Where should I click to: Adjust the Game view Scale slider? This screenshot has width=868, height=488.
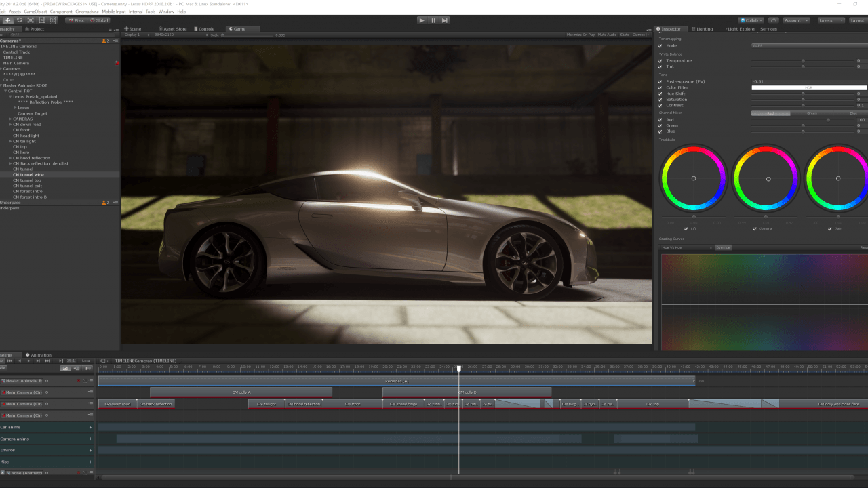[246, 35]
